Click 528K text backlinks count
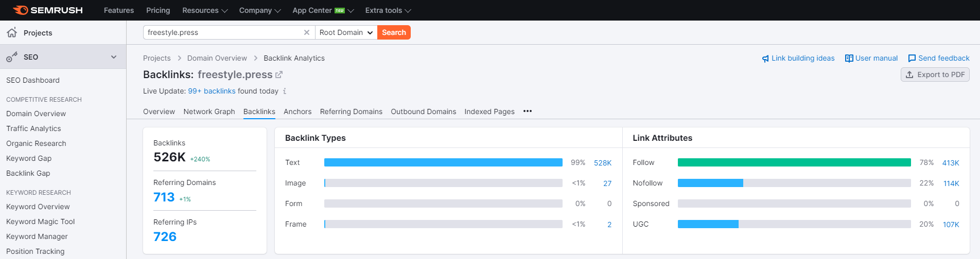Image resolution: width=980 pixels, height=259 pixels. click(x=603, y=163)
